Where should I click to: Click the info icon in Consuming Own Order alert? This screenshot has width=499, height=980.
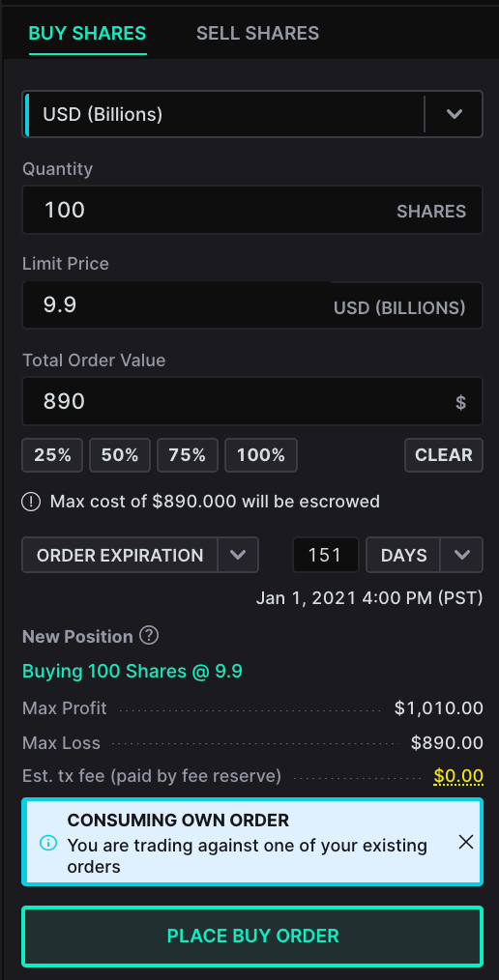pyautogui.click(x=48, y=843)
